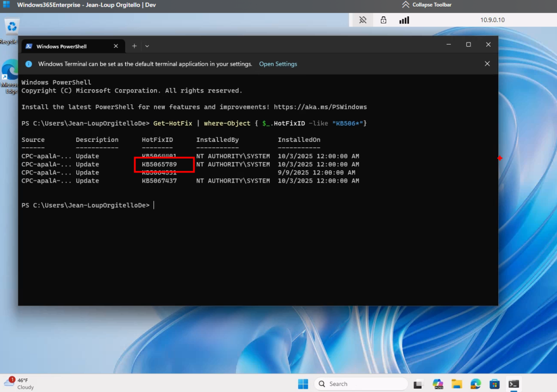The height and width of the screenshot is (392, 557).
Task: Click the Task View taskbar icon
Action: point(418,384)
